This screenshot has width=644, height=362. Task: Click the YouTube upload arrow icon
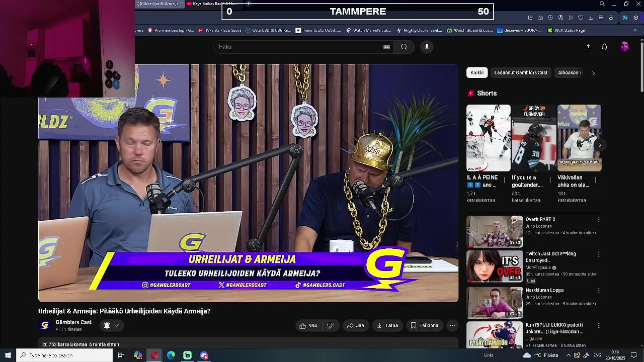click(588, 47)
